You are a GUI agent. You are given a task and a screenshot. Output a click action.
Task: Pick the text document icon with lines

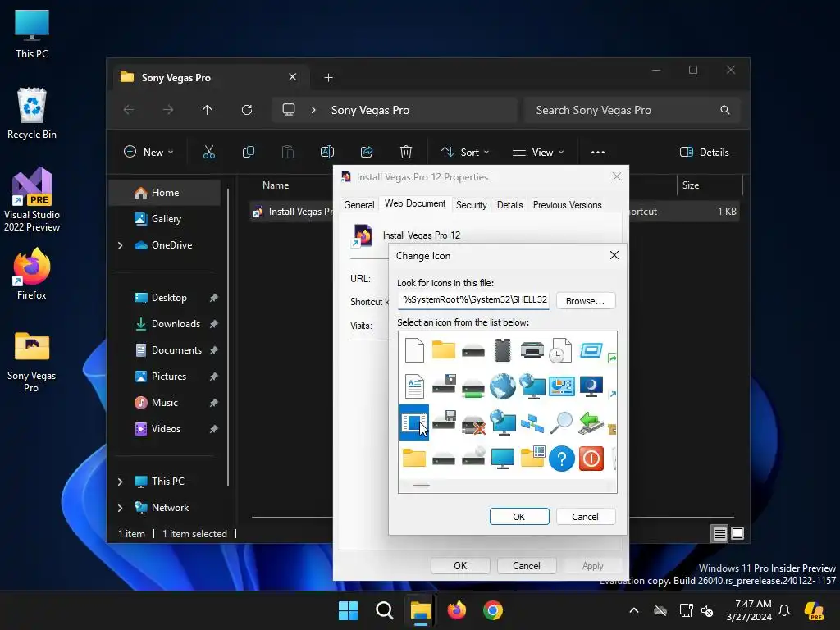pyautogui.click(x=414, y=386)
